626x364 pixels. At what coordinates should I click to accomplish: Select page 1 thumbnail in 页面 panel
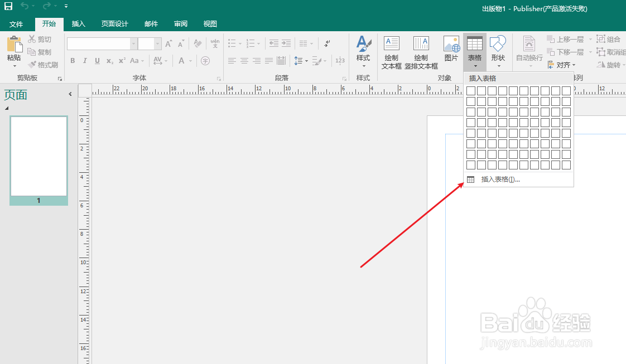pyautogui.click(x=38, y=157)
